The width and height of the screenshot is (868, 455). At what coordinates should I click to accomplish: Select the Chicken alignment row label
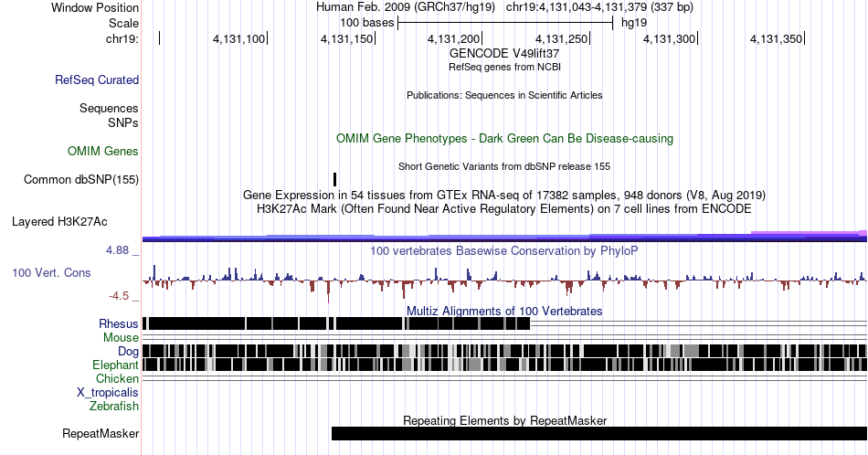click(117, 378)
